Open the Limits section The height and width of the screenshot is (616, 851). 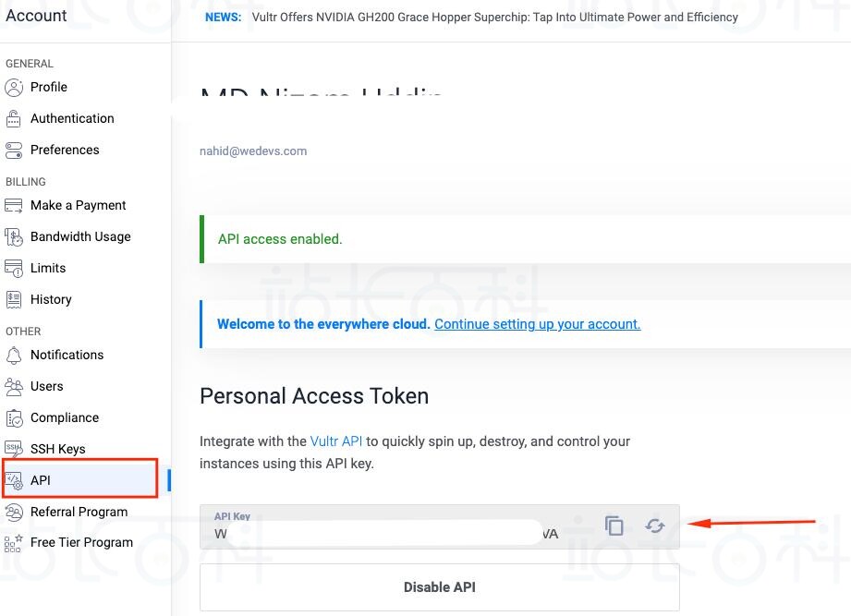pos(48,268)
